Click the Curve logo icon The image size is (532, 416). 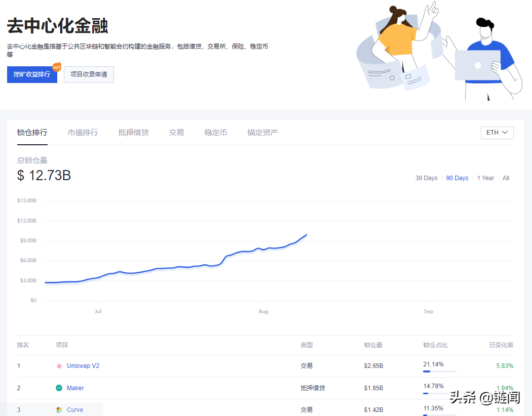(x=59, y=410)
